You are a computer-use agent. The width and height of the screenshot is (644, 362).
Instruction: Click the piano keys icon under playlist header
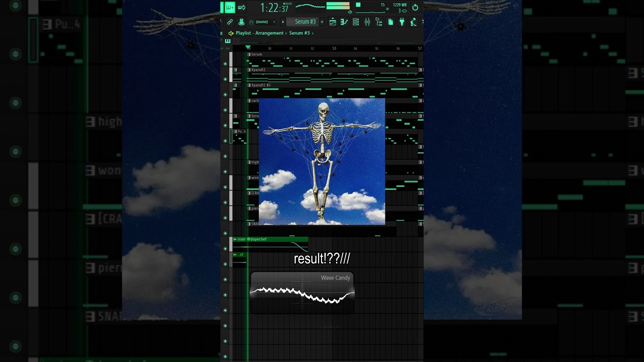[x=228, y=41]
